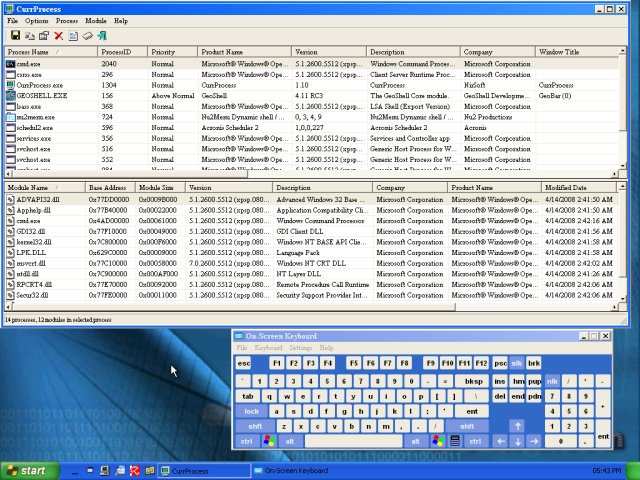640x480 pixels.
Task: Open the Help menu in CurrProcess
Action: [x=121, y=21]
